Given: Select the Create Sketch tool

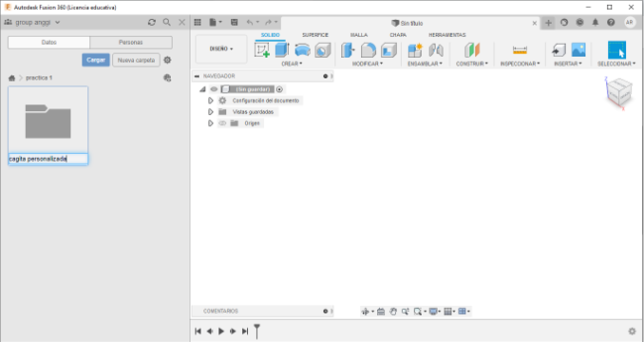Looking at the screenshot, I should (x=262, y=50).
